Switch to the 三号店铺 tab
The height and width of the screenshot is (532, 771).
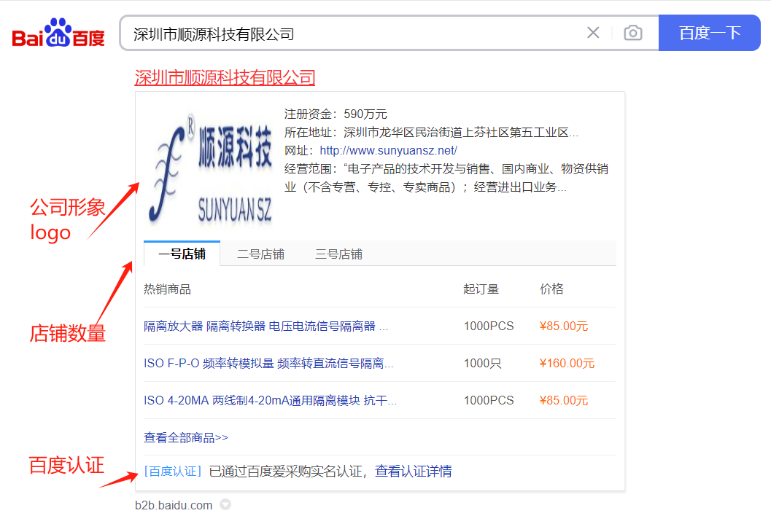point(339,254)
